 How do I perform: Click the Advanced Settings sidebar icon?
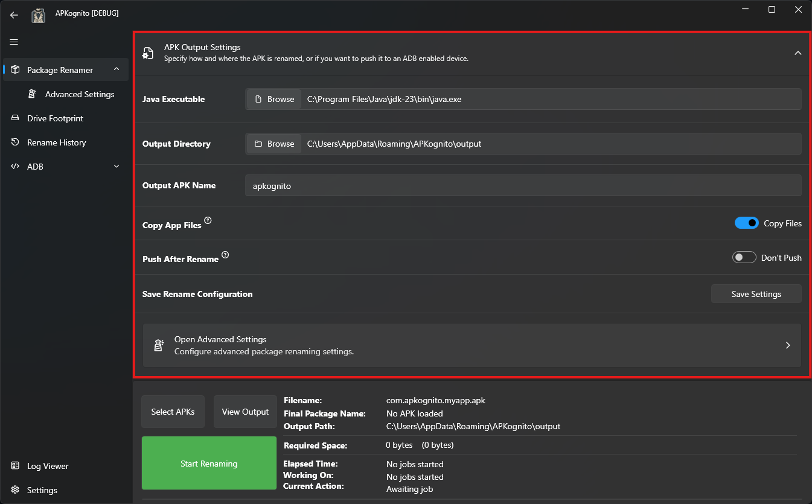click(33, 94)
